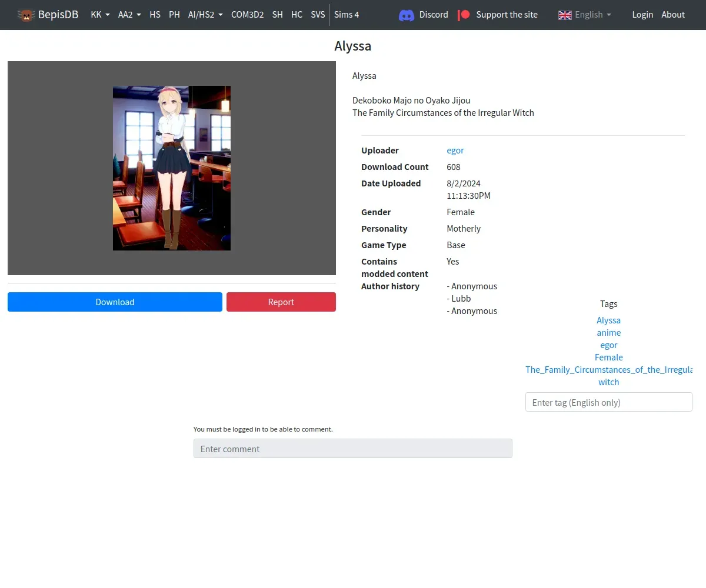706x588 pixels.
Task: Click the blue Download button
Action: (115, 302)
